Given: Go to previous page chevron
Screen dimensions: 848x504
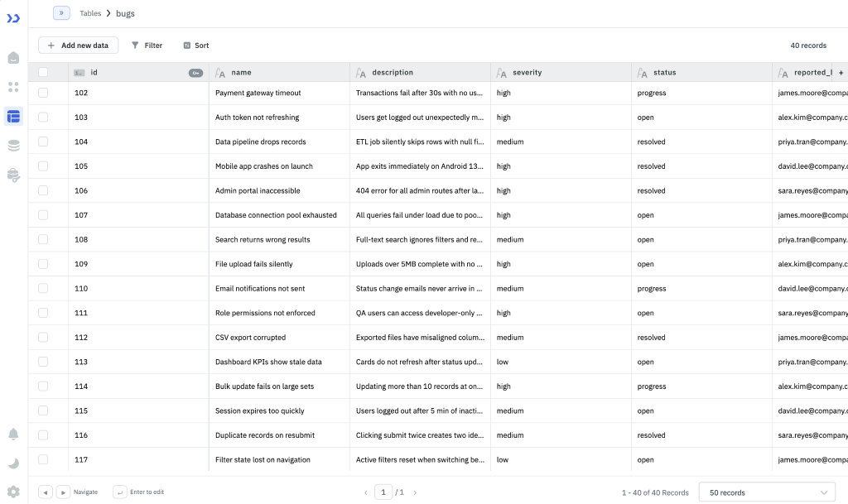Looking at the screenshot, I should click(x=366, y=492).
